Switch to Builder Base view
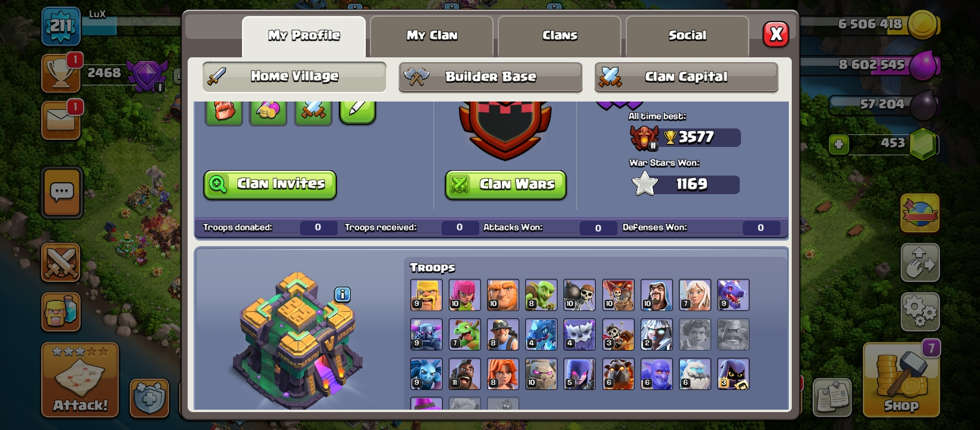 pyautogui.click(x=490, y=77)
